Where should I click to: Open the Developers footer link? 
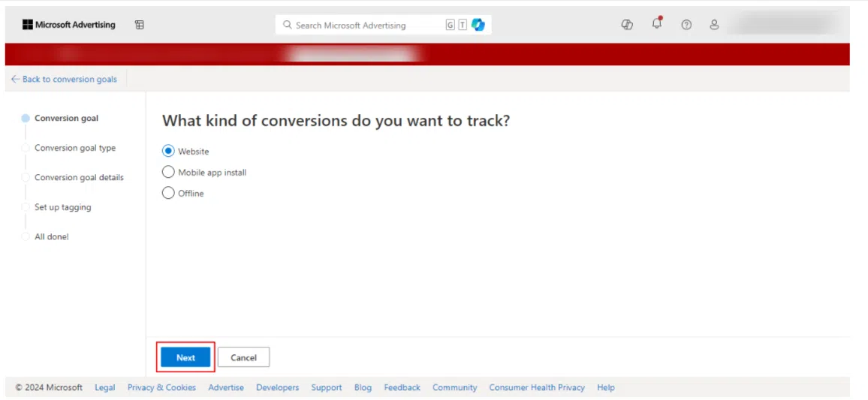277,387
